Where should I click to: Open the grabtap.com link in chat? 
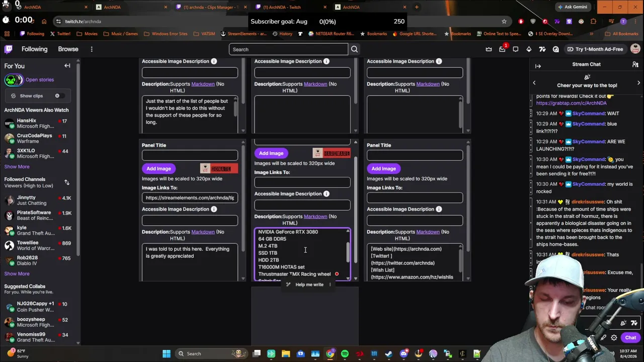[572, 103]
